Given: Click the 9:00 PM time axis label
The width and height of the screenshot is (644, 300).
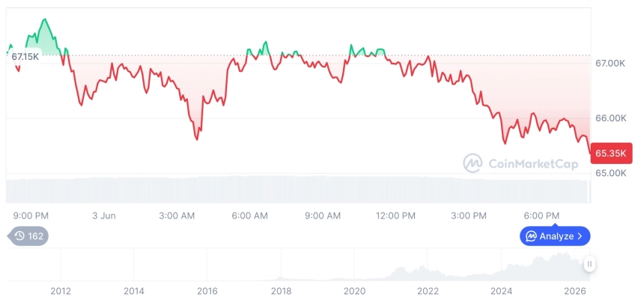Looking at the screenshot, I should point(31,215).
